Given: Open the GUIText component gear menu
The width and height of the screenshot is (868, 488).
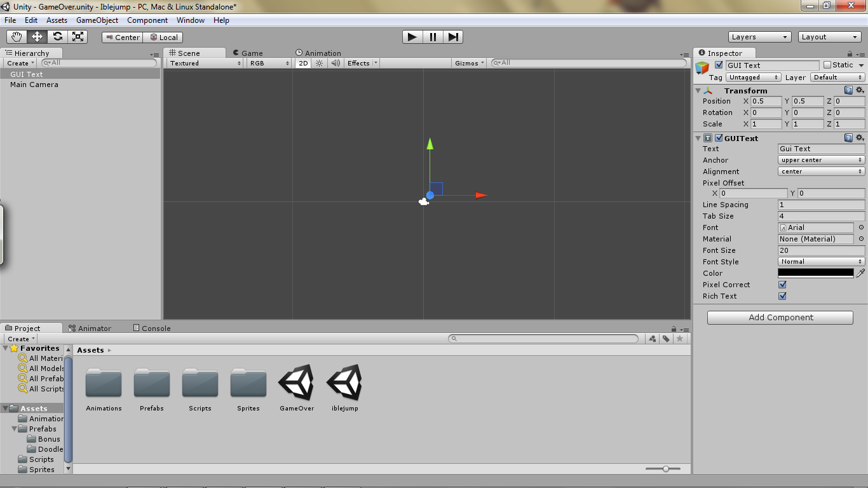Looking at the screenshot, I should (x=860, y=138).
